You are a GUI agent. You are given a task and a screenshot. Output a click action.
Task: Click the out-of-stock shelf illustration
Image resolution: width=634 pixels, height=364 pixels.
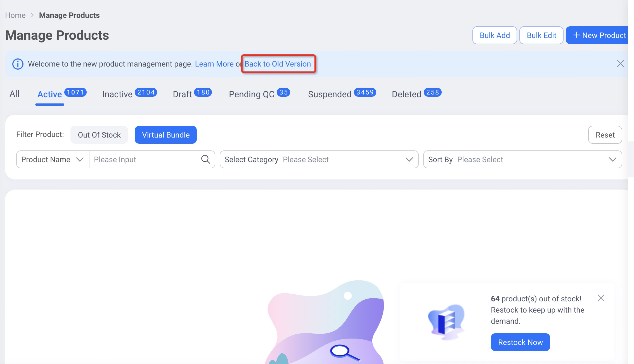tap(446, 322)
